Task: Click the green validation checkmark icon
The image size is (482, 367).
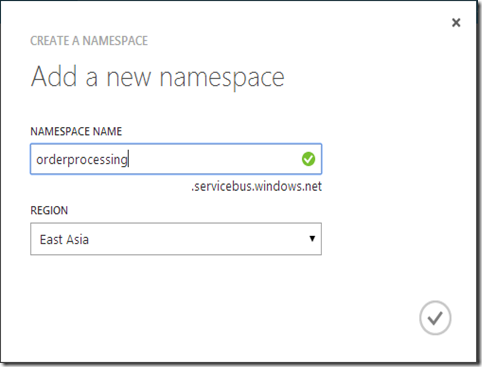Action: (308, 159)
